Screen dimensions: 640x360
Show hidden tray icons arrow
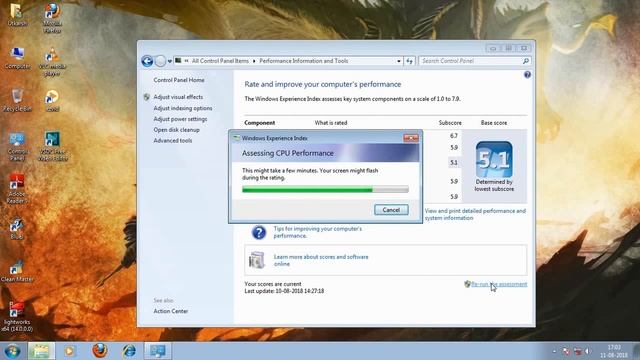(554, 351)
